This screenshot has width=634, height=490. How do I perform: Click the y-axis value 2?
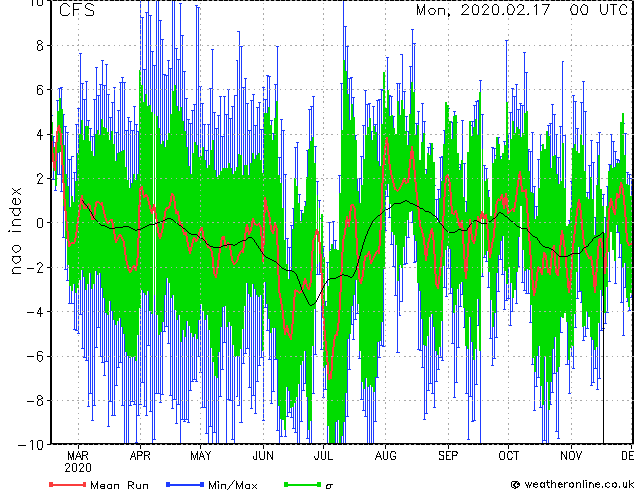(x=40, y=179)
